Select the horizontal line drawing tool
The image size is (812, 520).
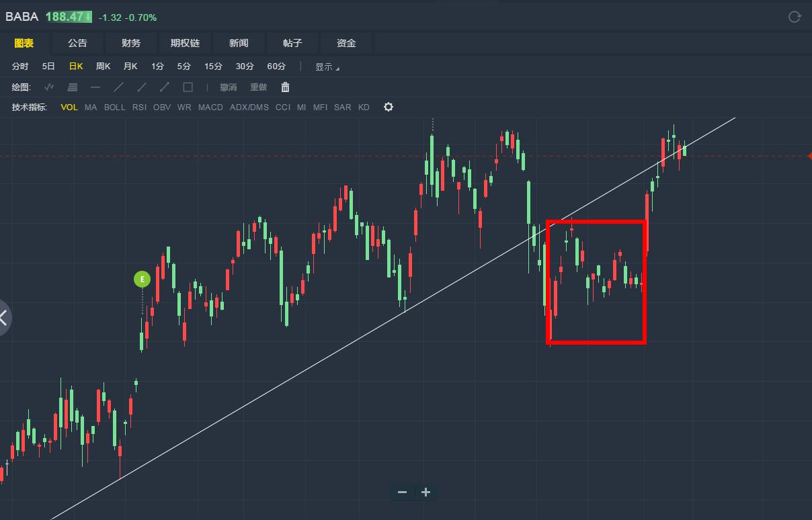95,87
